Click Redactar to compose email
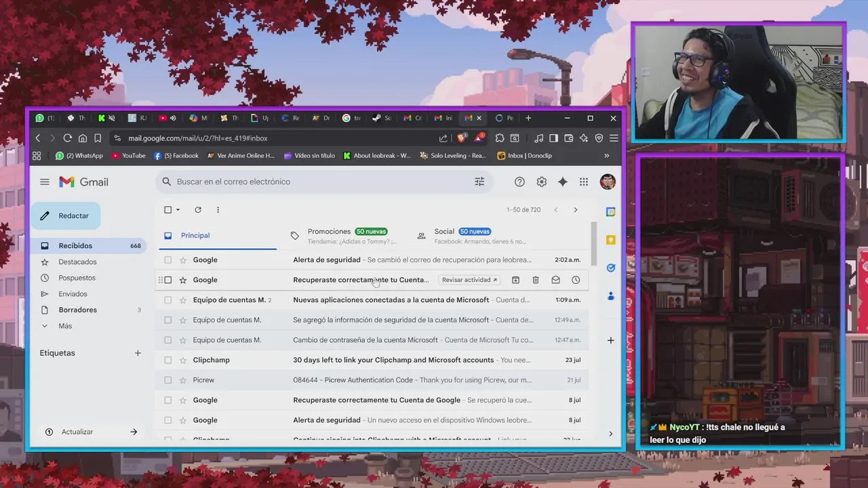 click(66, 216)
